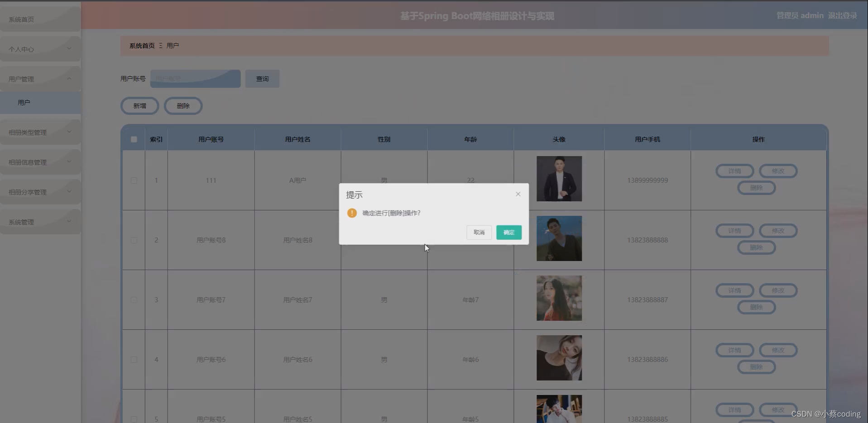This screenshot has height=423, width=868.
Task: Focus the 用户账号 search input field
Action: (x=195, y=79)
